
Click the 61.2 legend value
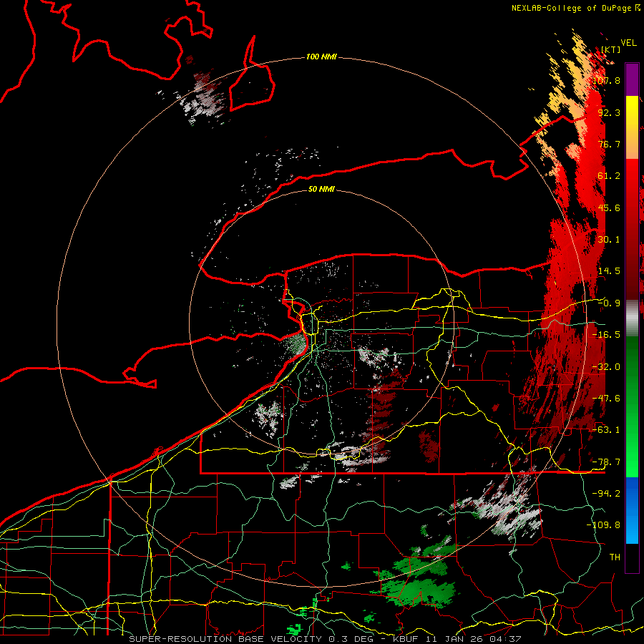click(x=609, y=176)
